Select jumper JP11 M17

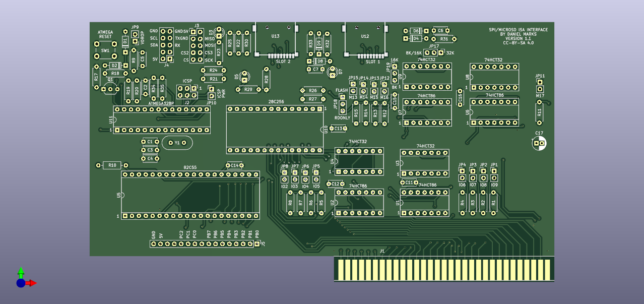tap(540, 85)
